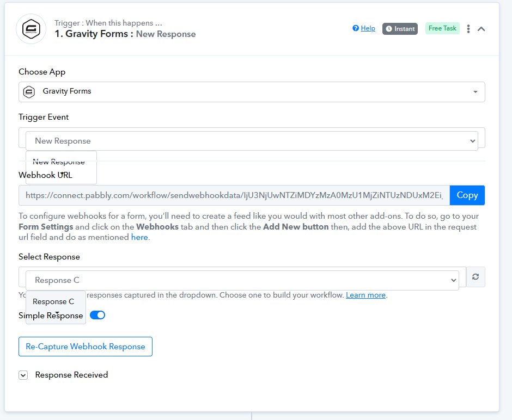Expand the Response Received section
Viewport: 512px width, 420px height.
click(x=23, y=375)
